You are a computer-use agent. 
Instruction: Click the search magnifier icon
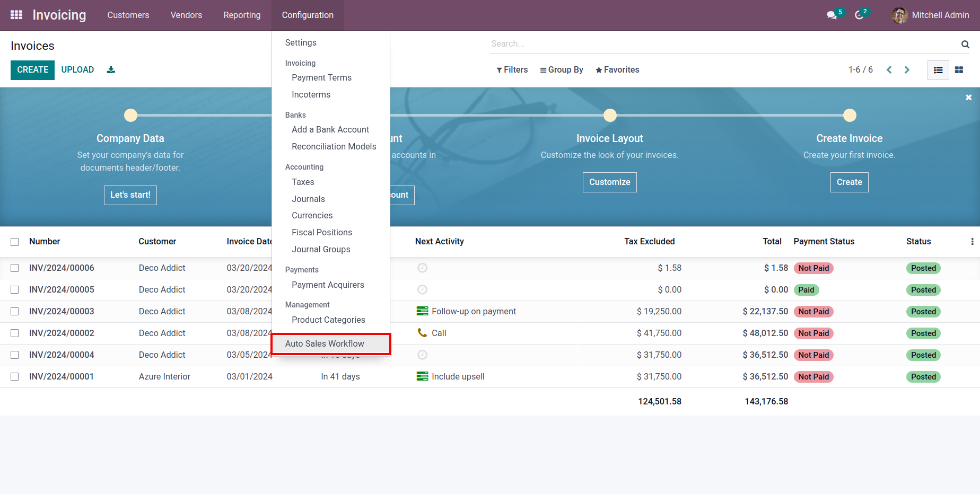[x=965, y=45]
